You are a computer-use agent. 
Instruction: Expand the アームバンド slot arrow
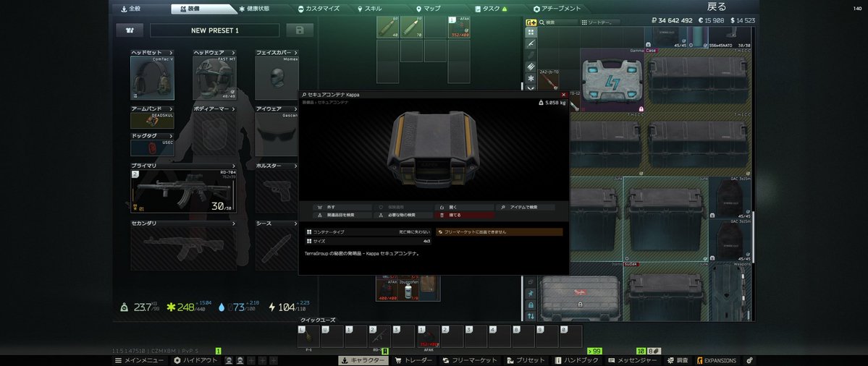[172, 109]
